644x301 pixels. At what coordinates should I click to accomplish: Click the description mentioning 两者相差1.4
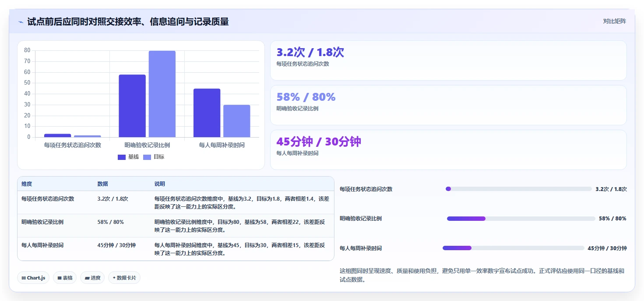coord(242,203)
